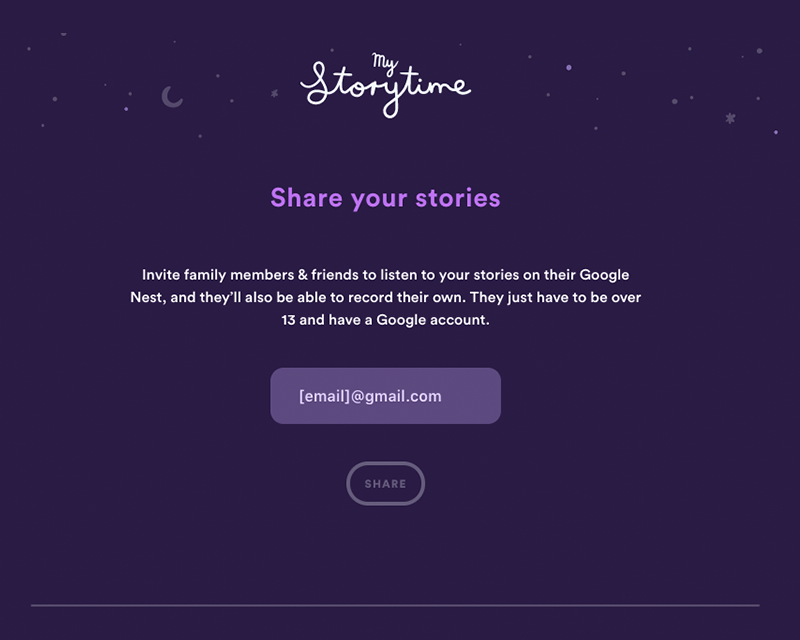Focus the email address input field
The image size is (800, 640).
tap(385, 396)
